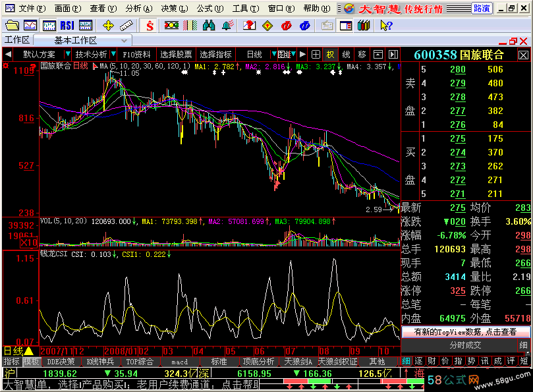Click the 沪 index value 1839.62
533x392 pixels.
[60, 374]
